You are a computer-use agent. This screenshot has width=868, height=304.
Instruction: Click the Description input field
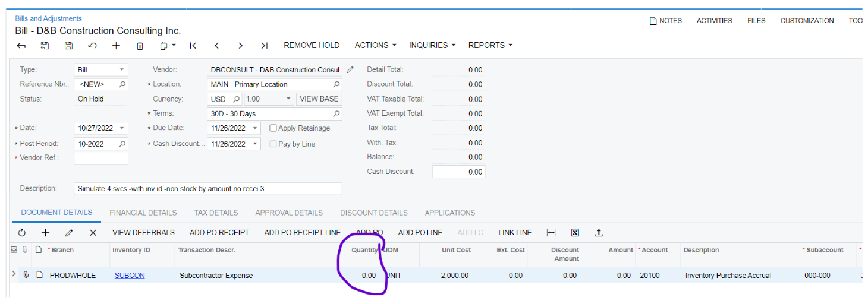[208, 189]
